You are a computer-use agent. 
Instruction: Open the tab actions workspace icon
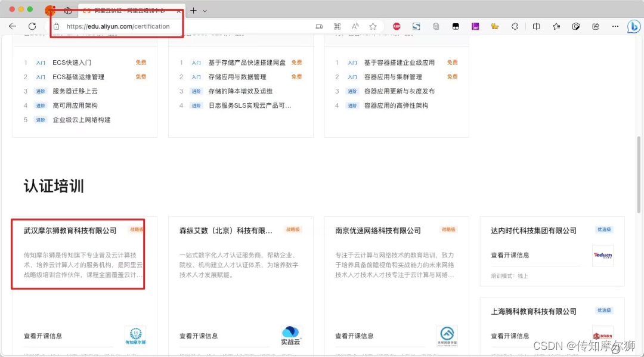tap(68, 11)
